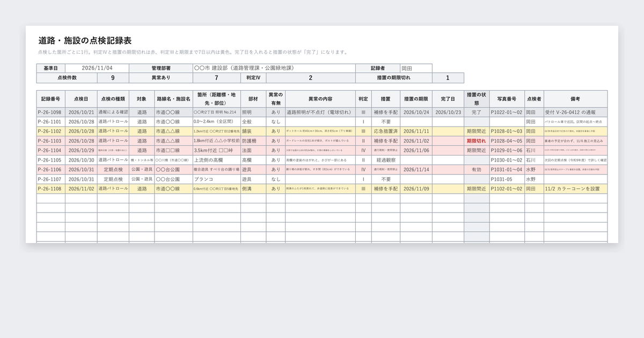The image size is (644, 338).
Task: Select the 記録者 value cell 岡田
Action: click(x=416, y=69)
